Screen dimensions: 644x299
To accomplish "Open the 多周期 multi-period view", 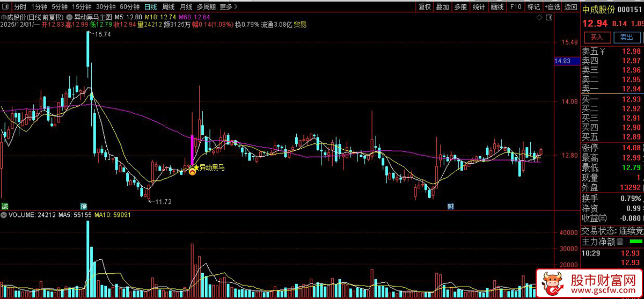I will 206,7.
